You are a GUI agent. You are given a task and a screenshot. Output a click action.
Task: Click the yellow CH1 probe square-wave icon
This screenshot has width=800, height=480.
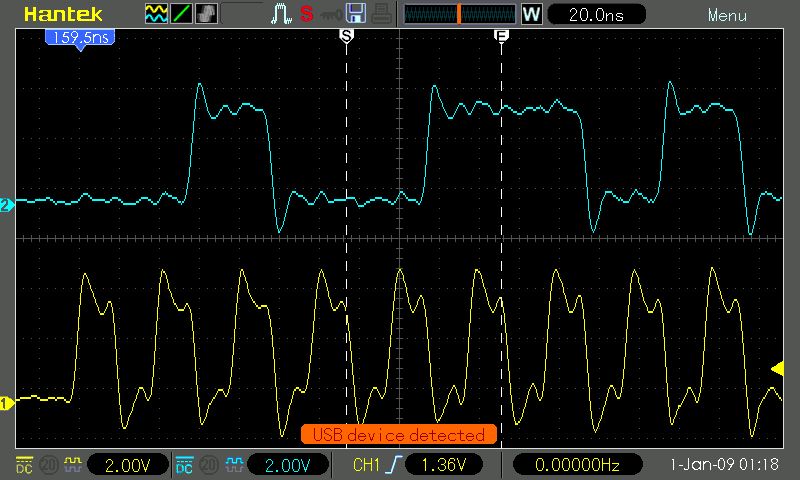tap(73, 464)
